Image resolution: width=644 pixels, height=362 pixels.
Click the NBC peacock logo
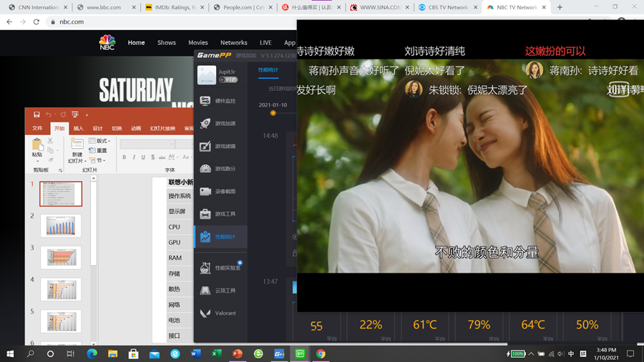tap(107, 43)
